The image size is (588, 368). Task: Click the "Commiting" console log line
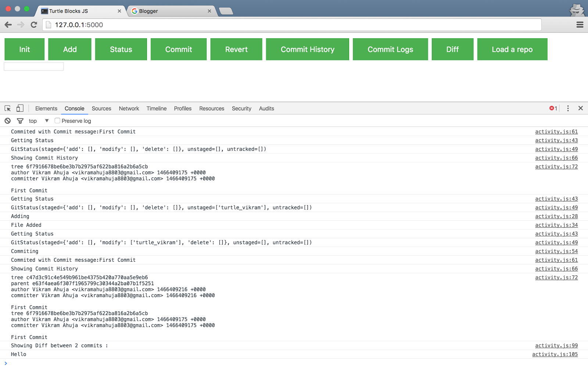[x=25, y=251]
